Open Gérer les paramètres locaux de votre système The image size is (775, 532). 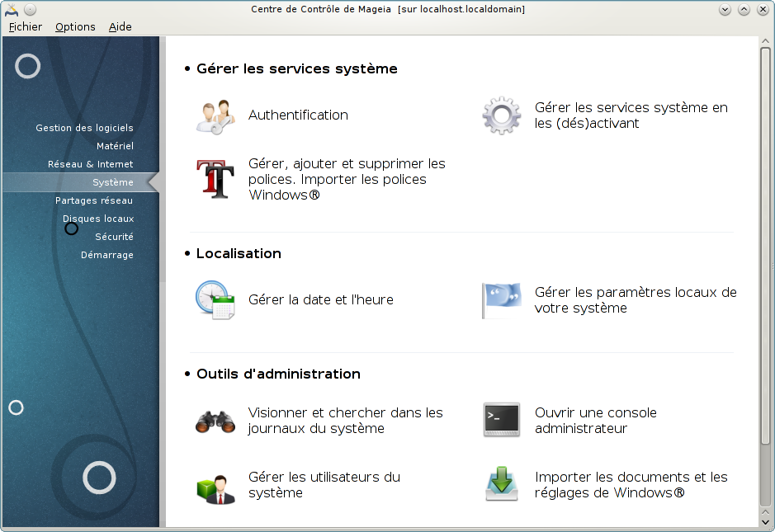coord(636,300)
